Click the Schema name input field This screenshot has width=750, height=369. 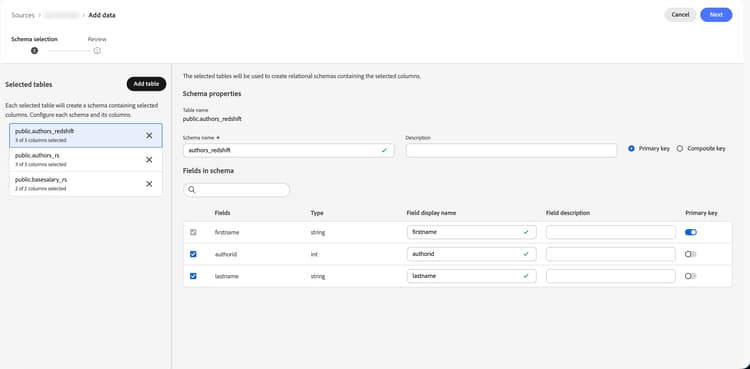click(288, 150)
